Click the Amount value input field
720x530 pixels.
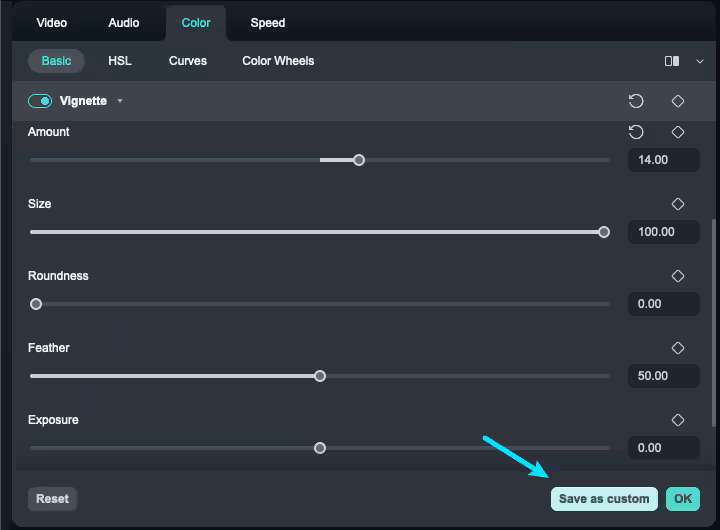(x=663, y=160)
